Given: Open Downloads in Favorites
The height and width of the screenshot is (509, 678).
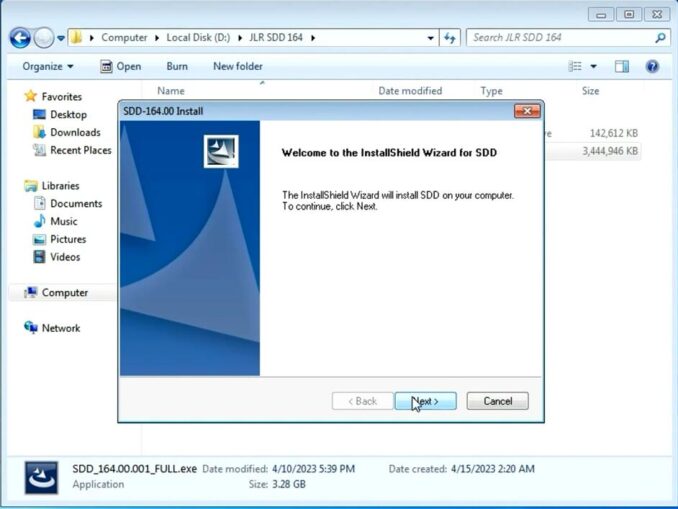Looking at the screenshot, I should coord(75,132).
